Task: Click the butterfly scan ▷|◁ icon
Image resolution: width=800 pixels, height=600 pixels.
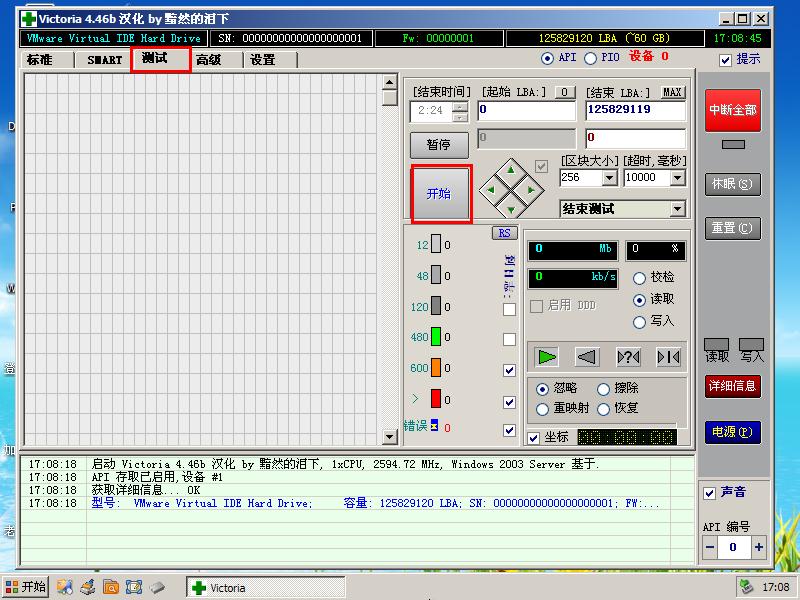Action: 668,357
